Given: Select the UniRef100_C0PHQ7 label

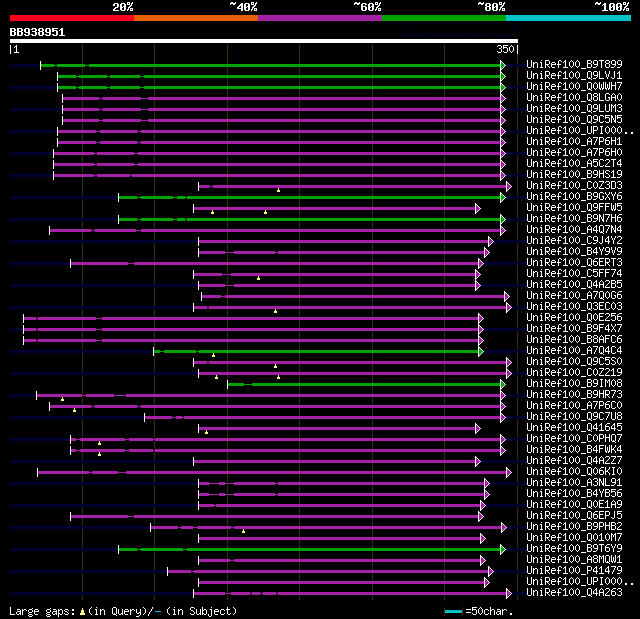Looking at the screenshot, I should tap(574, 439).
